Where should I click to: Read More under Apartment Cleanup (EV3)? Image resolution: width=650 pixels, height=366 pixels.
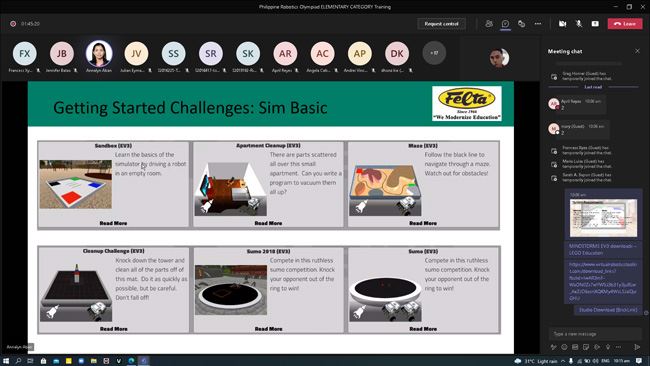[268, 223]
